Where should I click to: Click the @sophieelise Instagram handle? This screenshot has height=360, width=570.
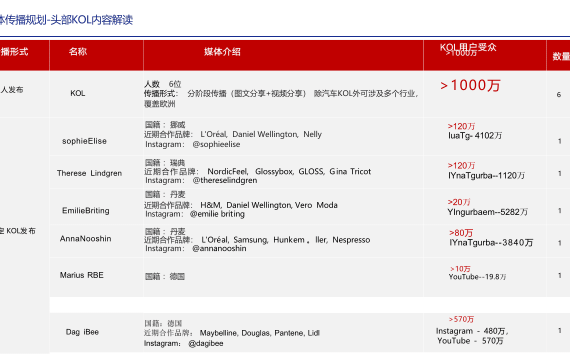point(216,144)
